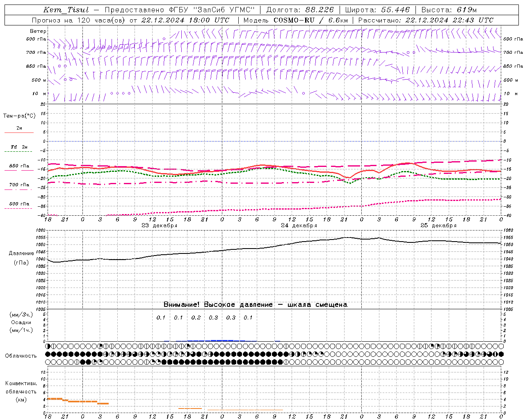Click the 24 декабря date label

pos(299,226)
